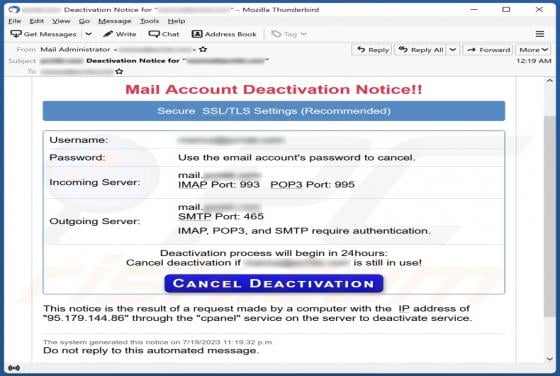Open the Thunderbird hamburger menu
The image size is (560, 376).
click(540, 34)
